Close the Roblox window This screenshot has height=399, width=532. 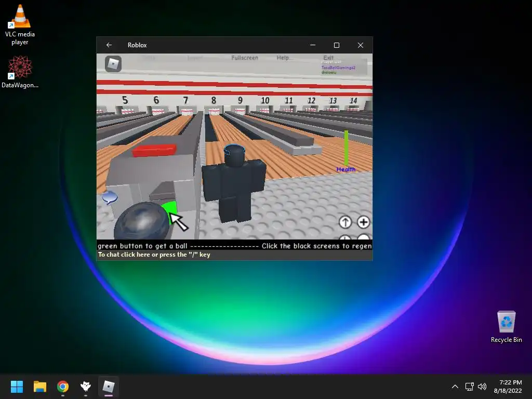pos(361,45)
